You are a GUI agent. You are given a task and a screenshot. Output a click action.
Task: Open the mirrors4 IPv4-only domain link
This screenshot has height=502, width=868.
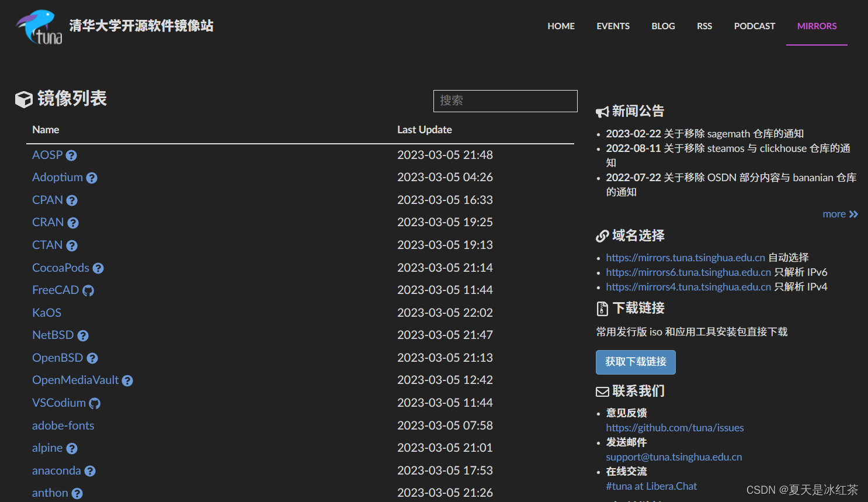pos(688,287)
